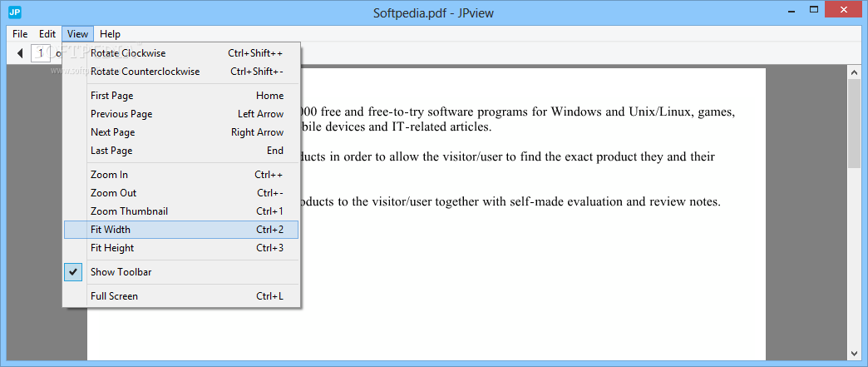Open the Help menu

click(x=110, y=34)
